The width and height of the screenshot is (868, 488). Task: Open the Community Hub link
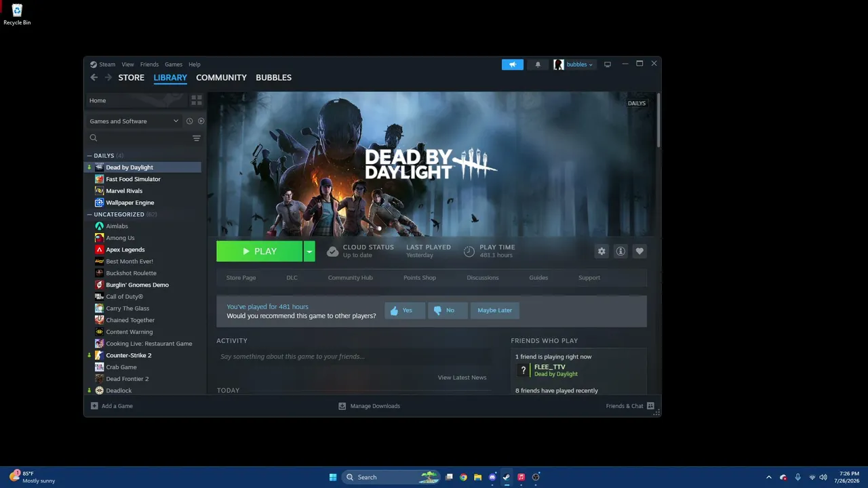(351, 278)
